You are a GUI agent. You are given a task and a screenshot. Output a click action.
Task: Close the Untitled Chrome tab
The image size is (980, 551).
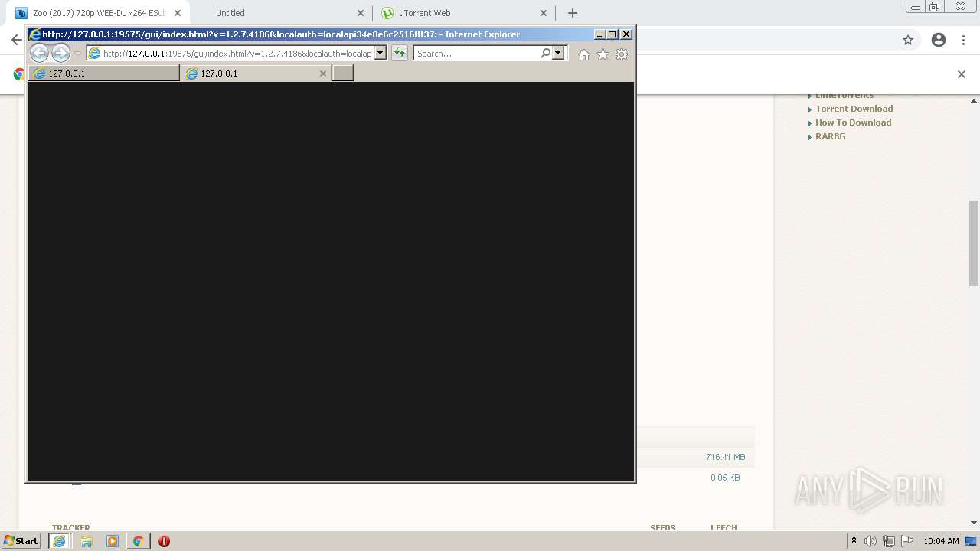click(x=361, y=13)
